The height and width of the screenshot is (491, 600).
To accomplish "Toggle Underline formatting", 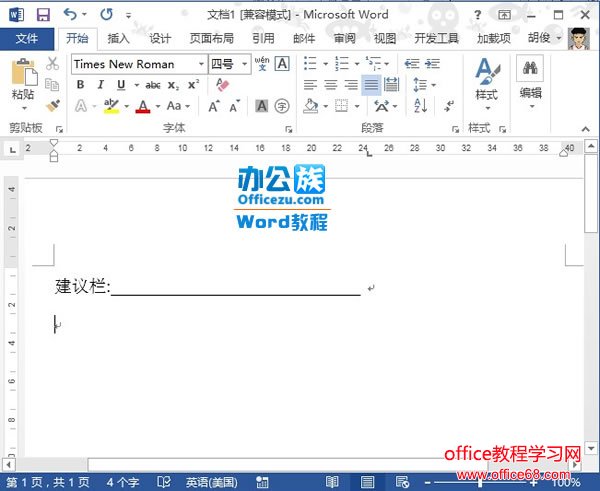I will coord(121,85).
